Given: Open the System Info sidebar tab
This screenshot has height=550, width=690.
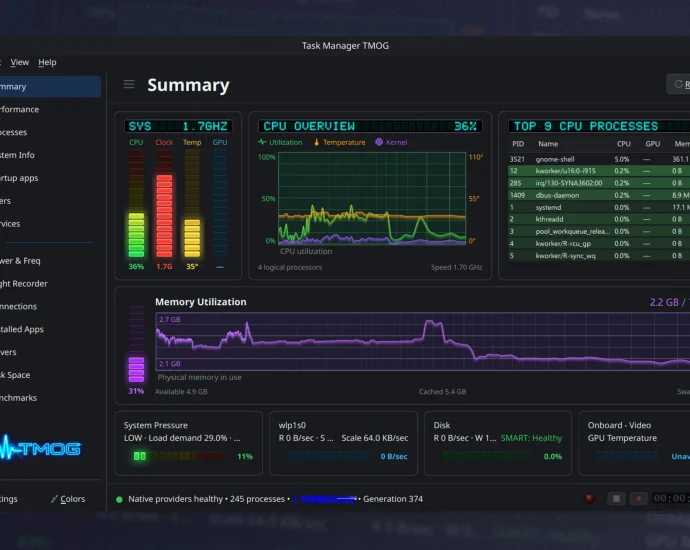Looking at the screenshot, I should click(x=50, y=155).
